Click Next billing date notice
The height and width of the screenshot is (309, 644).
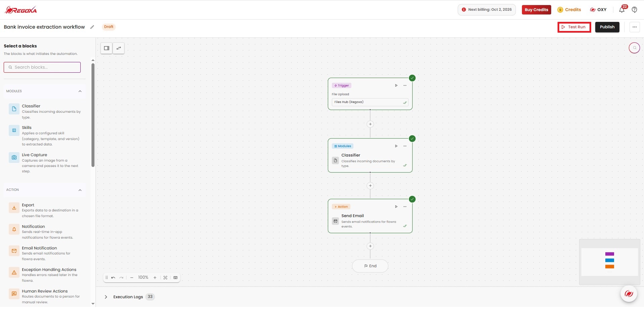coord(487,10)
